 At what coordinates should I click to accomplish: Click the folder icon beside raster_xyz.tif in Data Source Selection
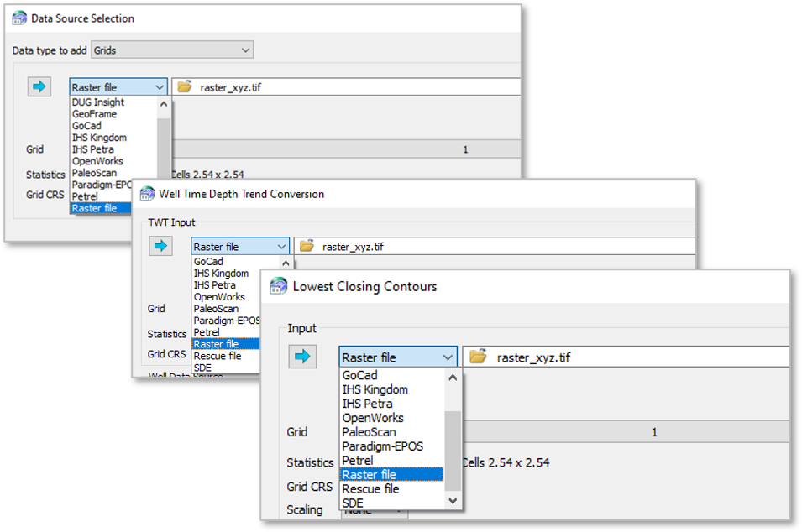185,86
